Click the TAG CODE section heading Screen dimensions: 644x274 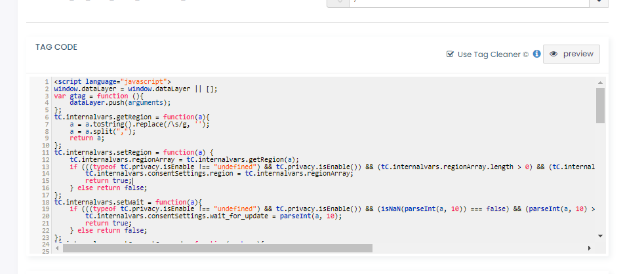pyautogui.click(x=56, y=47)
